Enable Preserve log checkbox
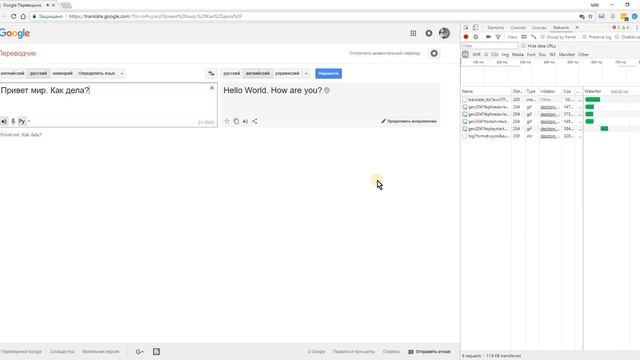640x360 pixels. click(x=584, y=37)
